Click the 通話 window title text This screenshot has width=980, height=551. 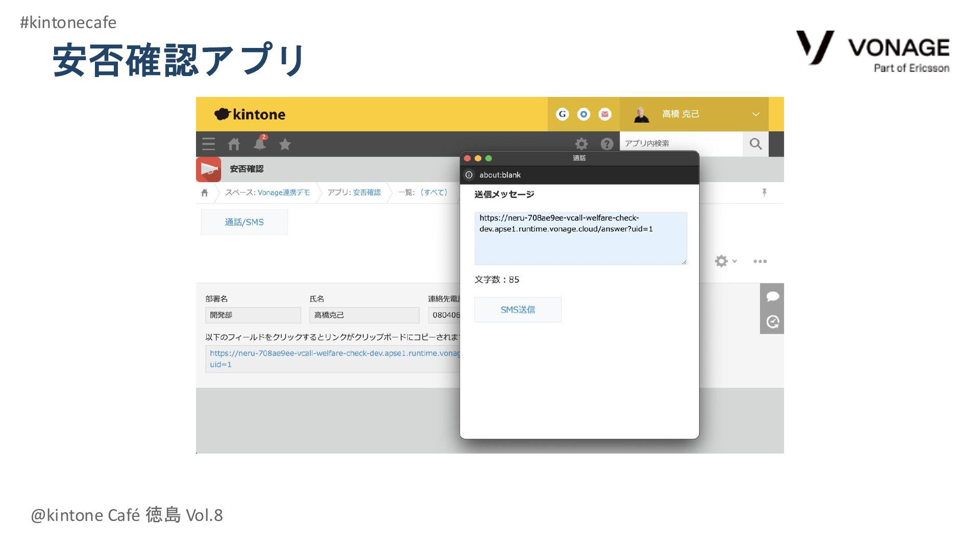pyautogui.click(x=579, y=158)
